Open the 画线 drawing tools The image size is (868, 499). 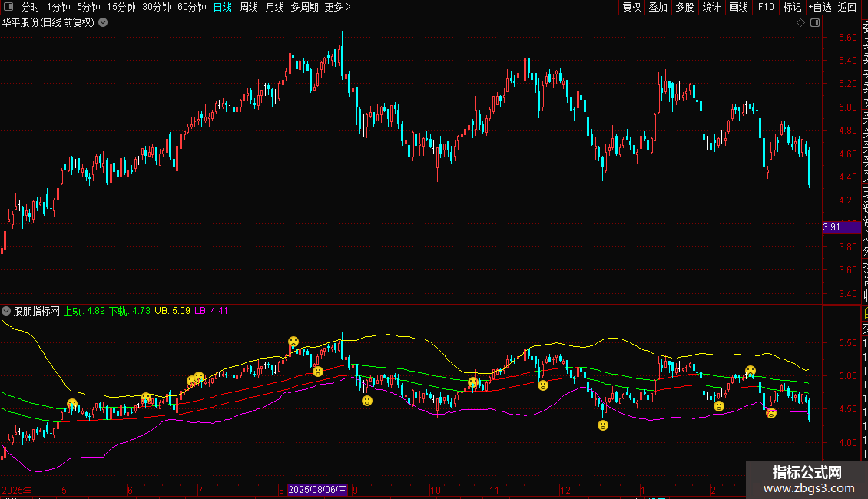coord(738,7)
